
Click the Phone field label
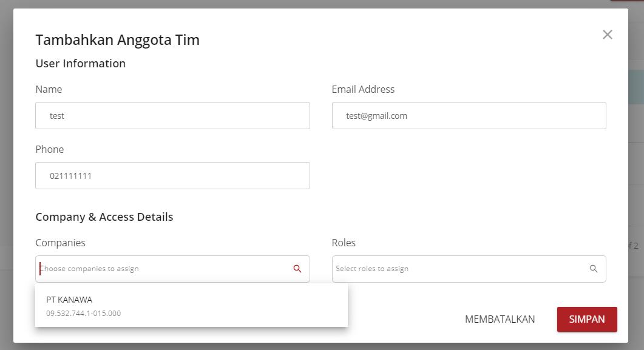click(50, 149)
